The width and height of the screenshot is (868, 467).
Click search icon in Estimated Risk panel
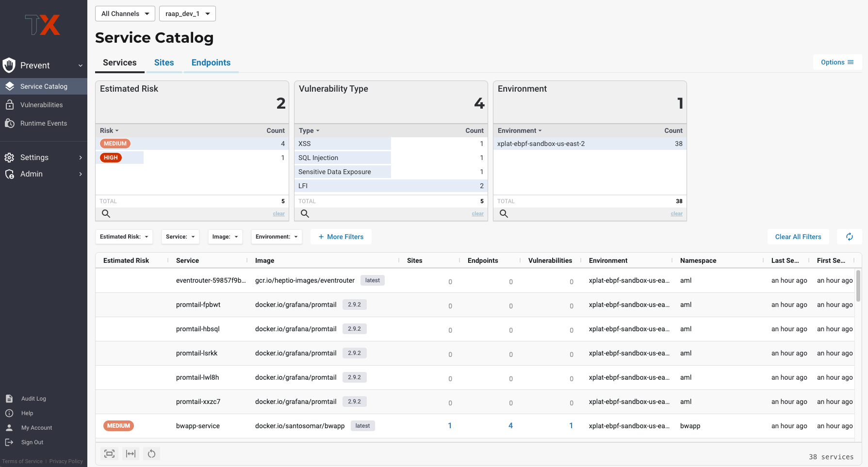(106, 214)
